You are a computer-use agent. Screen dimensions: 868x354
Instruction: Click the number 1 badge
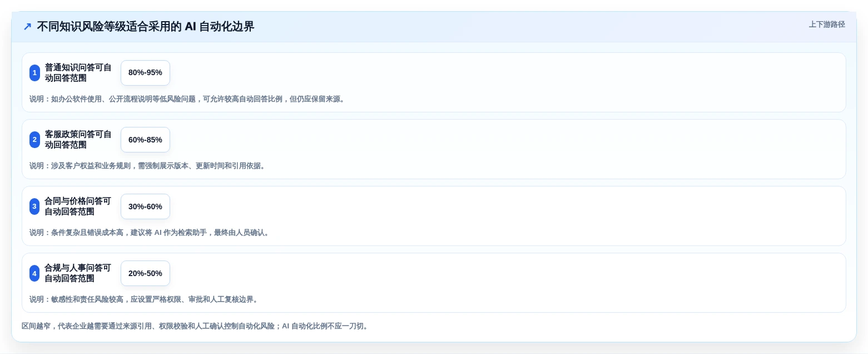point(34,72)
